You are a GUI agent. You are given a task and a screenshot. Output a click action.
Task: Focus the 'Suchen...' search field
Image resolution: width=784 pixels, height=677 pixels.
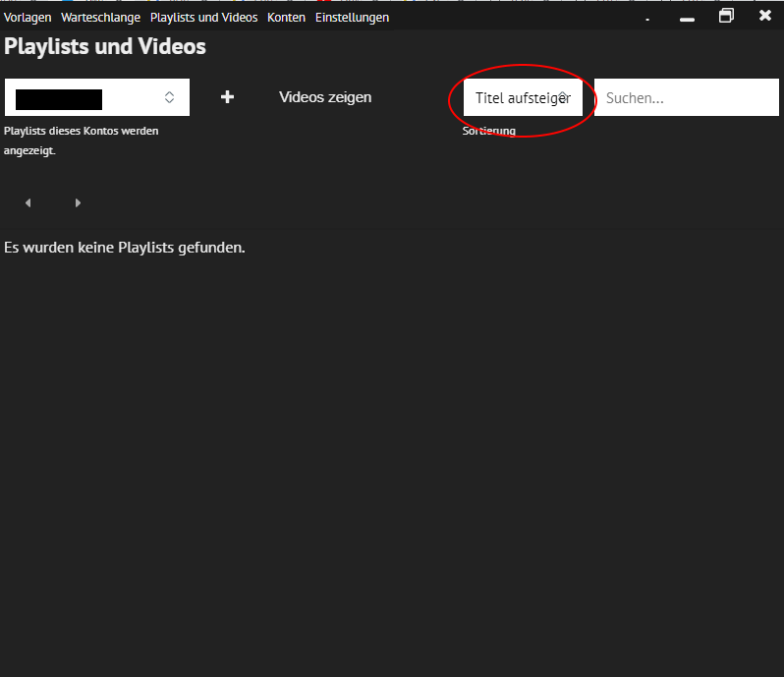(x=686, y=98)
